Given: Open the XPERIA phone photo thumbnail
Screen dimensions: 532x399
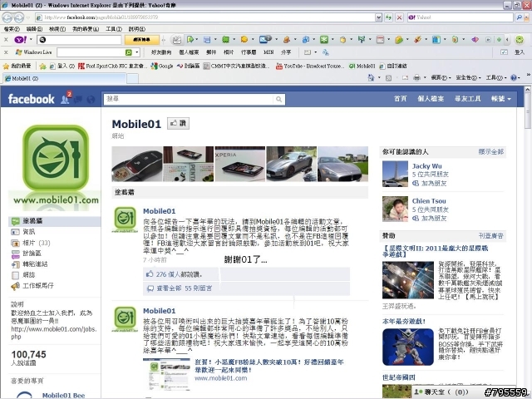Looking at the screenshot, I should [x=240, y=164].
